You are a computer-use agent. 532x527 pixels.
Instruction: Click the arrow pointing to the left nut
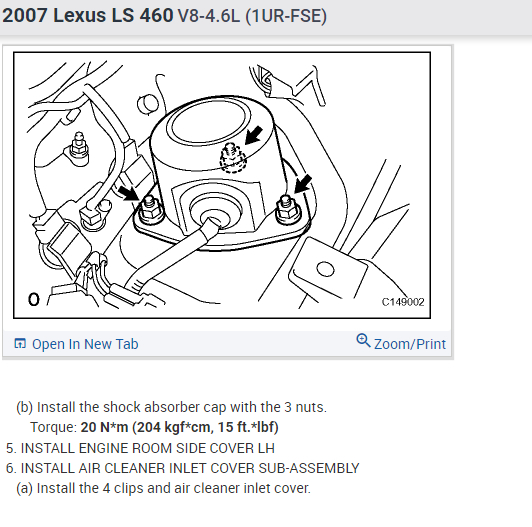(x=129, y=192)
